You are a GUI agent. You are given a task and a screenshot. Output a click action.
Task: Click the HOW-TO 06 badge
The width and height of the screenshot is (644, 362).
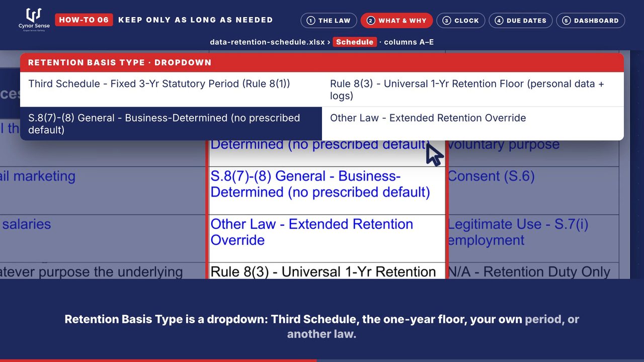(x=84, y=20)
